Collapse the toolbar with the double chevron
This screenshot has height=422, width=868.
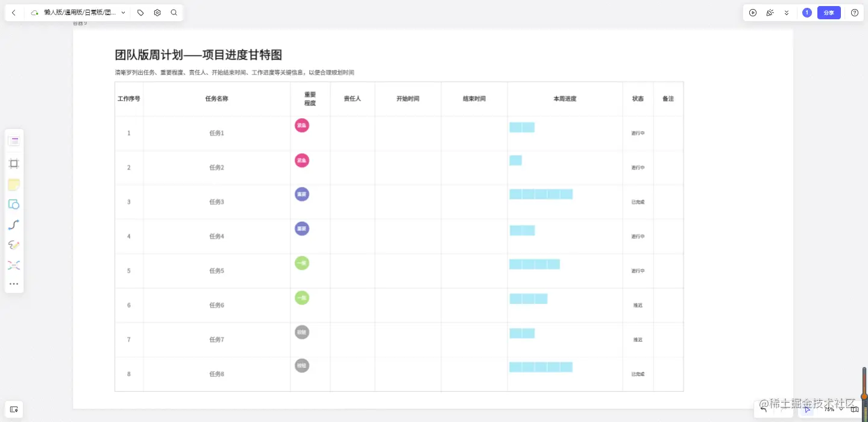coord(785,12)
